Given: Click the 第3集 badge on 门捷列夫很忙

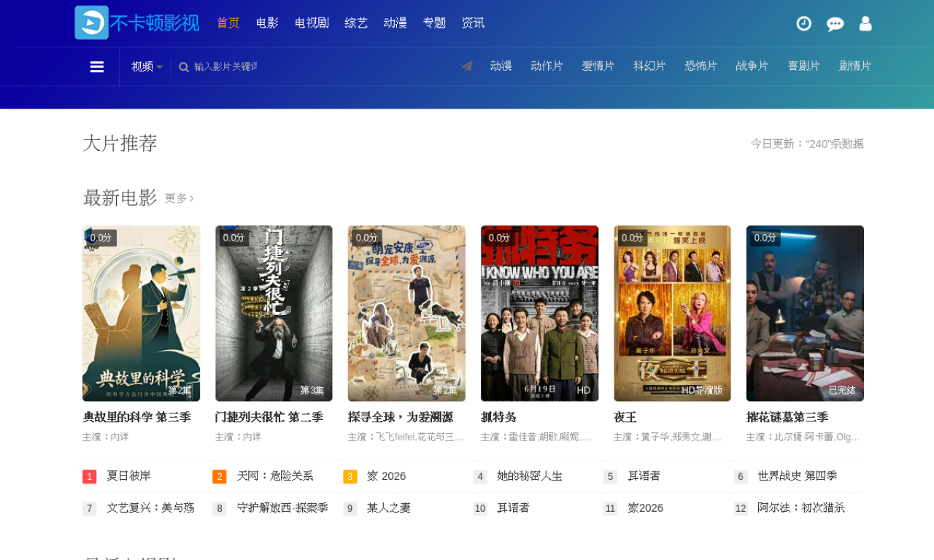Looking at the screenshot, I should (x=312, y=391).
